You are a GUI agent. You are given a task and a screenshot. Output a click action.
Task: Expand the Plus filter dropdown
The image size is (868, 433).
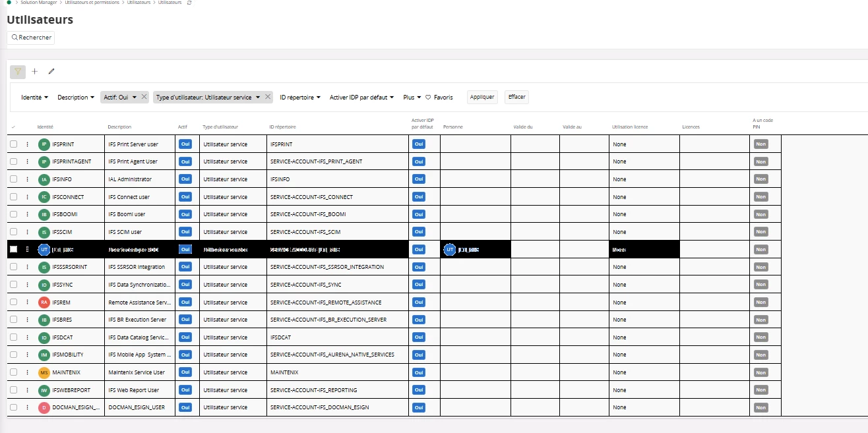[412, 97]
